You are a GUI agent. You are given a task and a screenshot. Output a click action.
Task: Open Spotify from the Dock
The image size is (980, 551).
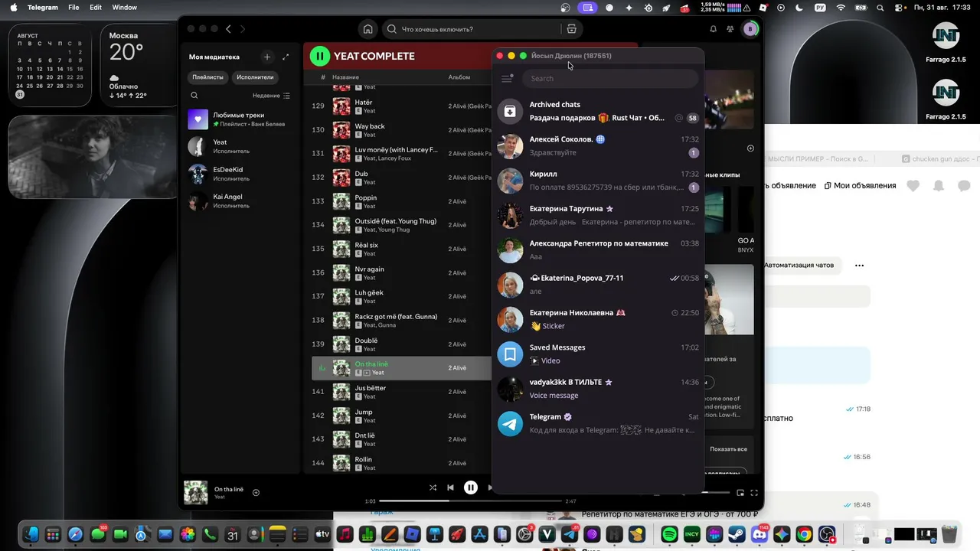(669, 535)
